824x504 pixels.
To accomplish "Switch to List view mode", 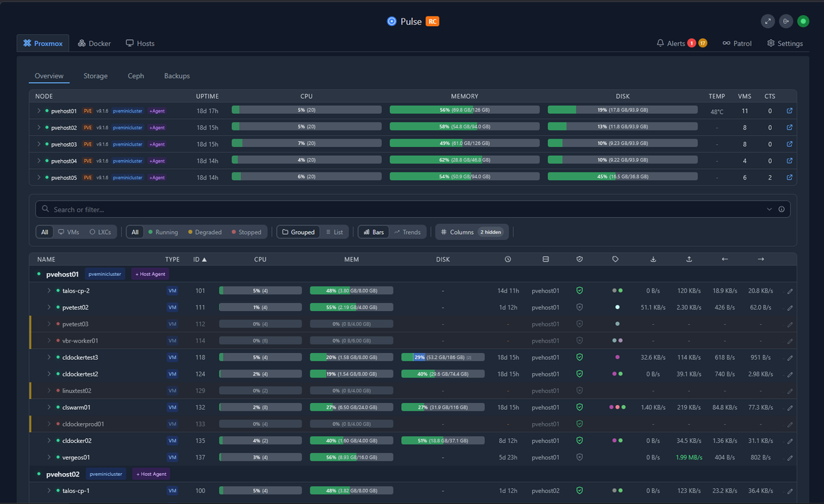I will 334,232.
